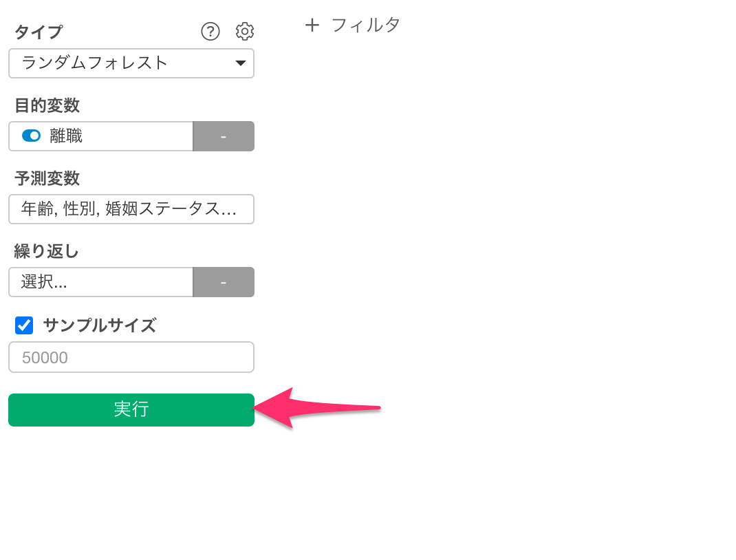Open the ランダムフォレスト type dropdown
Screen dimensions: 736x560
(131, 63)
